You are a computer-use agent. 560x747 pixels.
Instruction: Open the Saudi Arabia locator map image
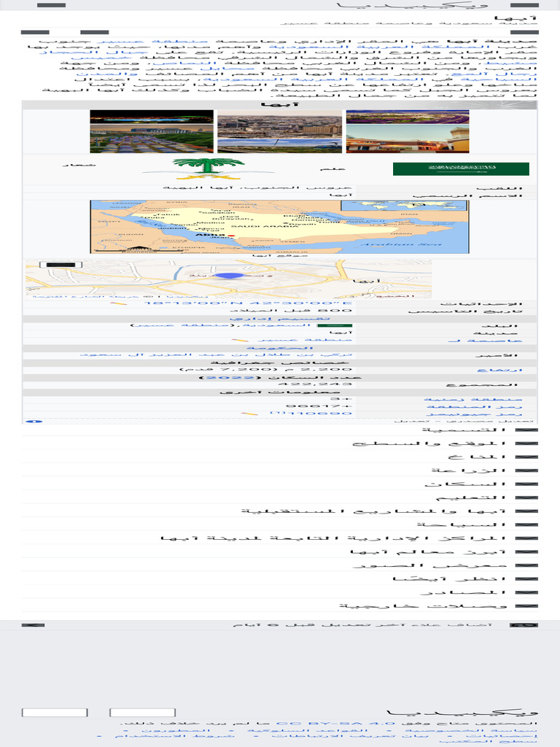[279, 227]
